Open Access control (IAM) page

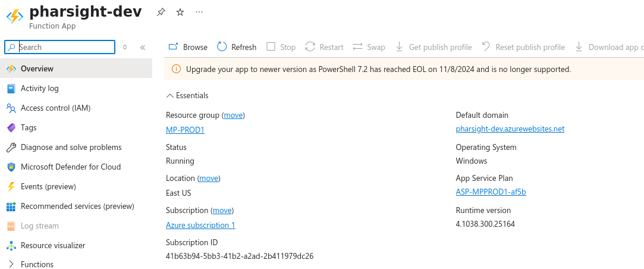55,108
